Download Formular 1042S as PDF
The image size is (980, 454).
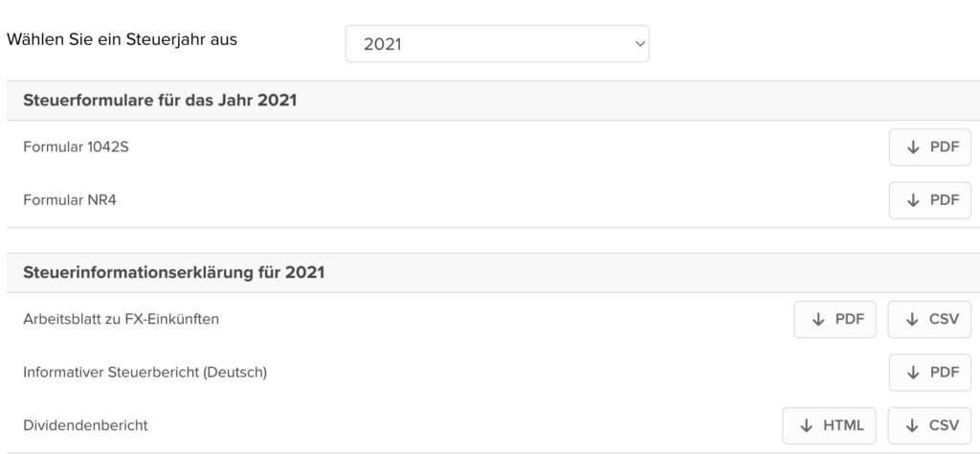pos(929,147)
